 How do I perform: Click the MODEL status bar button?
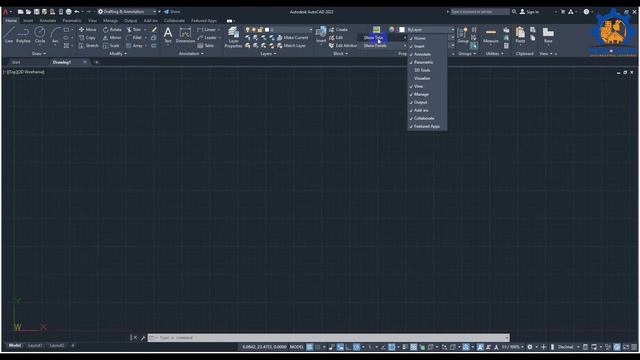[x=297, y=347]
